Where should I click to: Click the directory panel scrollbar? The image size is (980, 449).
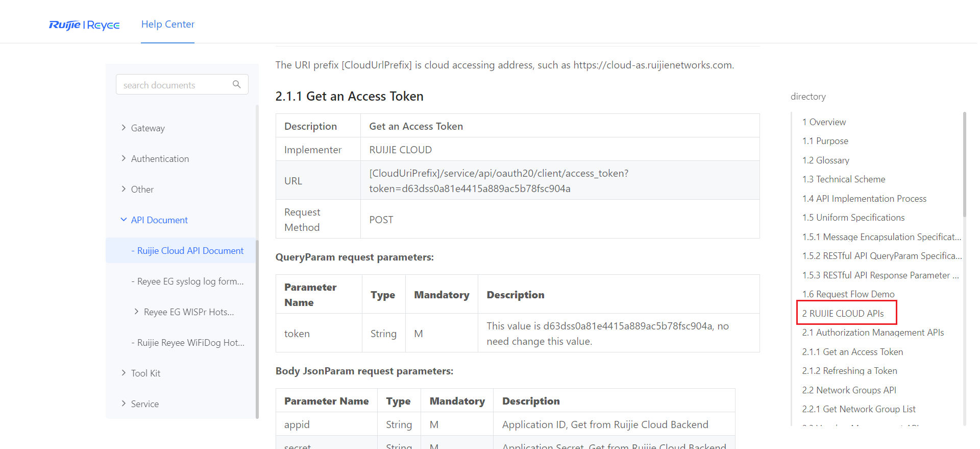point(964,164)
